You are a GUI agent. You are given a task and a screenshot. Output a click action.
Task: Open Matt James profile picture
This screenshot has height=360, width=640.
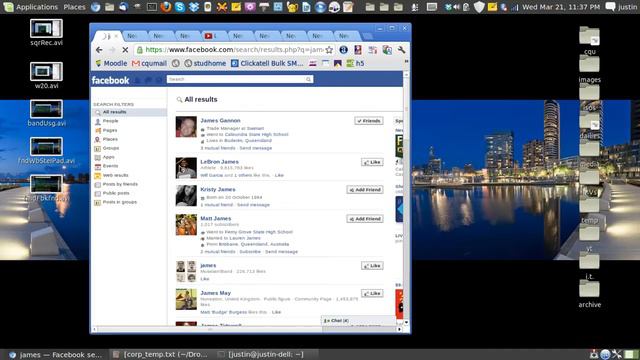[186, 225]
